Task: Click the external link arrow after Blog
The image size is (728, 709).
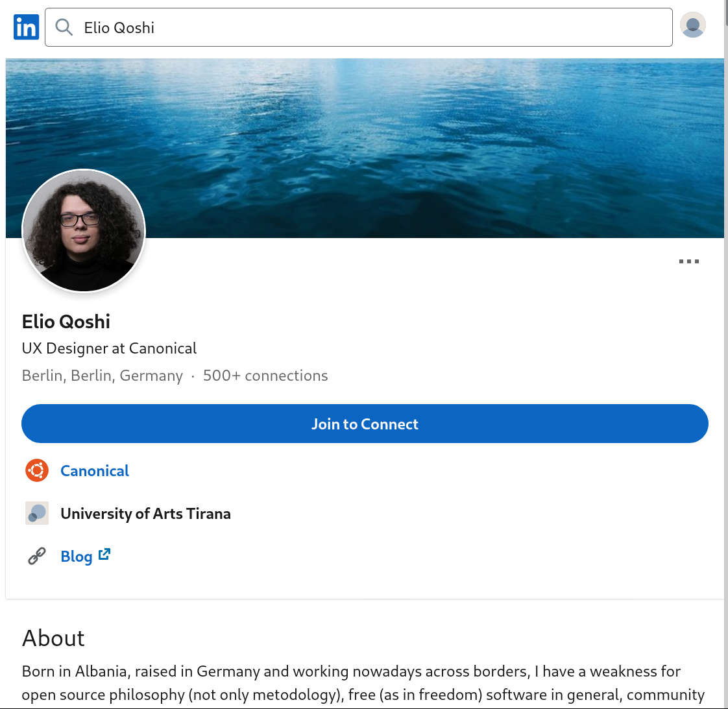Action: (104, 555)
